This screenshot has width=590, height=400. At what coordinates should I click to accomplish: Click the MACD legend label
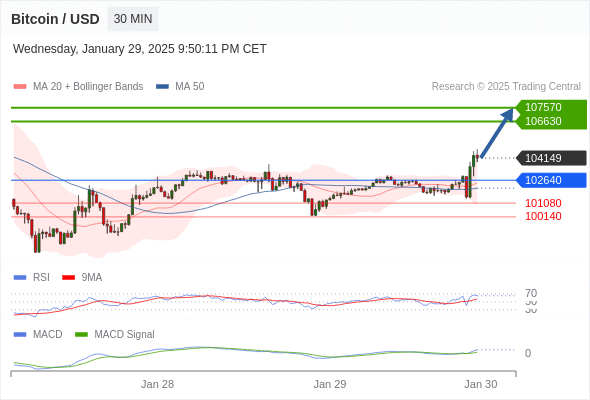[x=47, y=335]
